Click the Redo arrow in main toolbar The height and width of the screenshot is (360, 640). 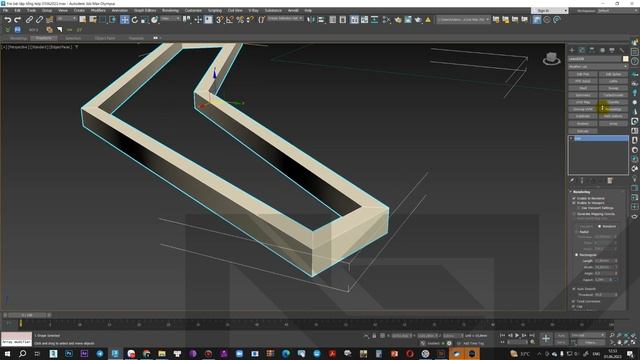click(x=18, y=20)
